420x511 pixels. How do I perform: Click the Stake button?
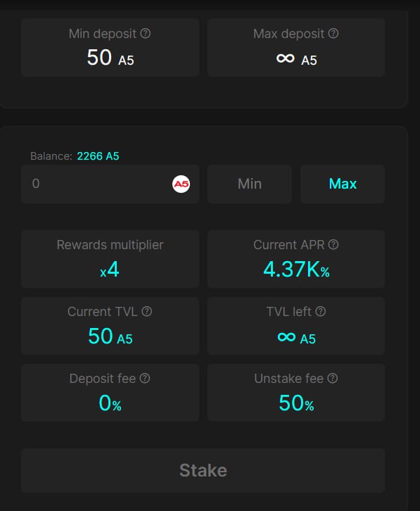point(203,470)
